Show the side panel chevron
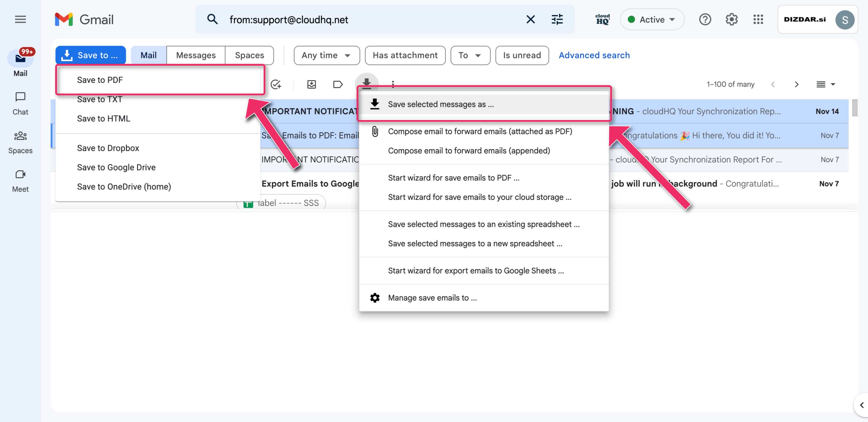 click(862, 405)
